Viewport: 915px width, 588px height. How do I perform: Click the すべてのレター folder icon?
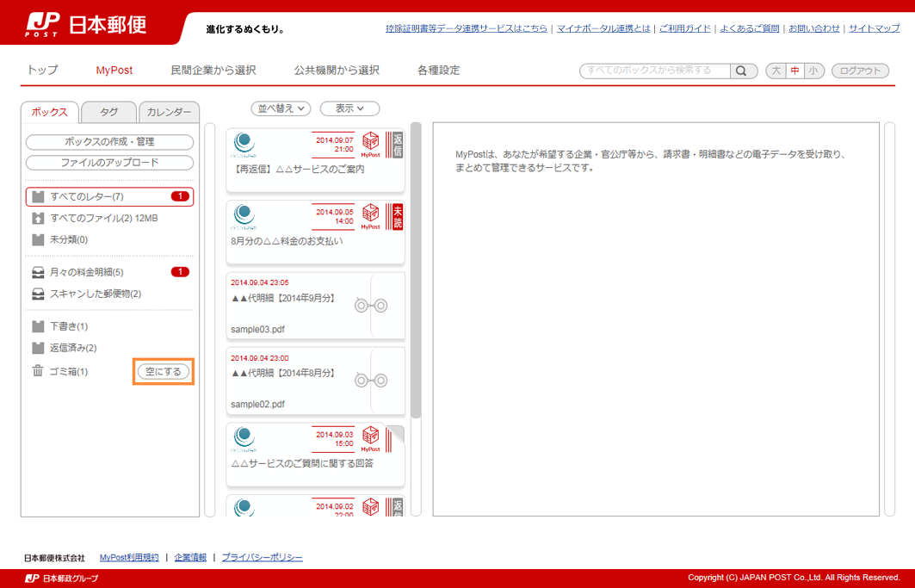point(38,197)
